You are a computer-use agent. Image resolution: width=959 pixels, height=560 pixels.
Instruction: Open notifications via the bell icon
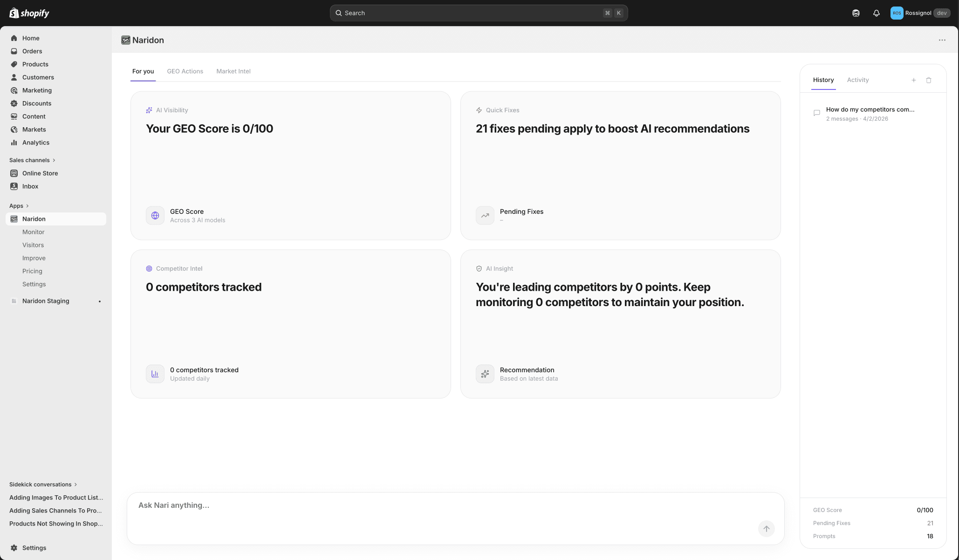click(876, 13)
